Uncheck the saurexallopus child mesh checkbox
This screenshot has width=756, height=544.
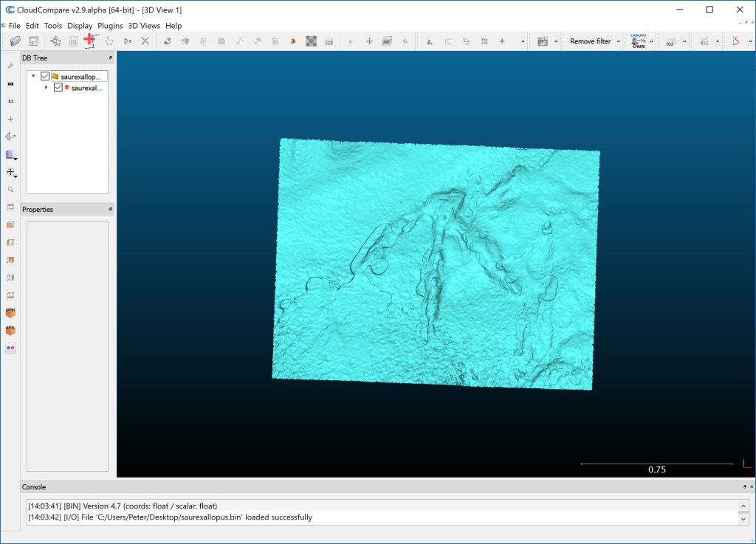coord(58,87)
